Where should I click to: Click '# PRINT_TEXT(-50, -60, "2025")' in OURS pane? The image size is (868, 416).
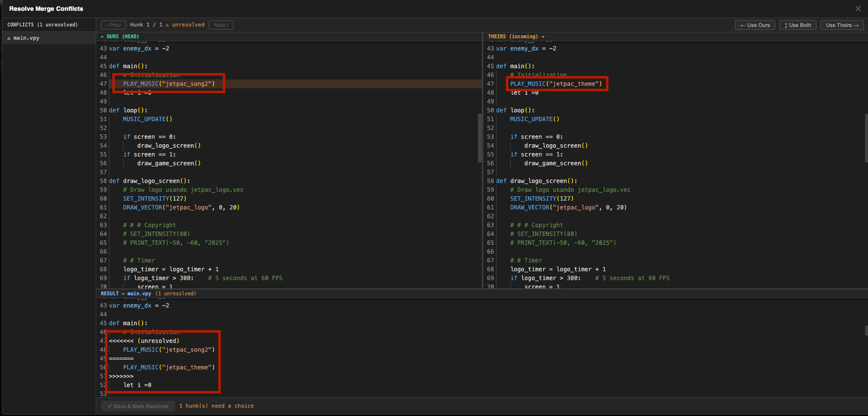click(176, 243)
